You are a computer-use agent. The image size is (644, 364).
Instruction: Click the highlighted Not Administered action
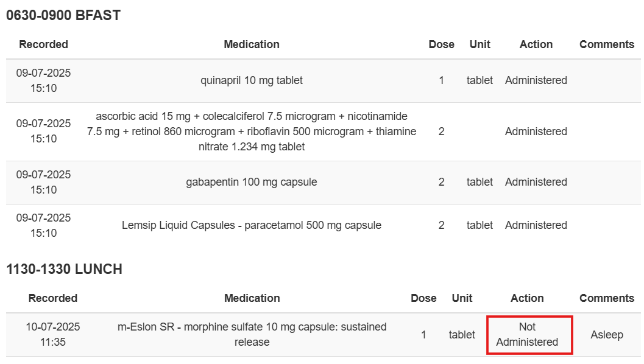pos(528,334)
